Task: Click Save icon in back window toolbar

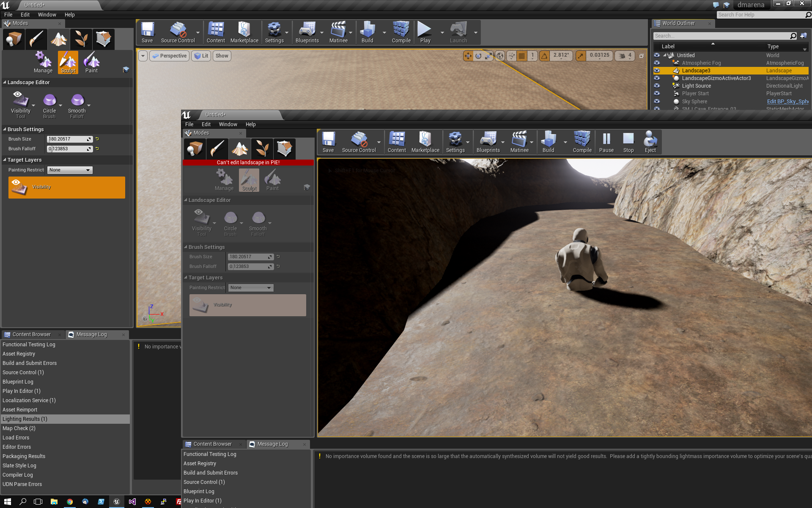Action: coord(147,33)
